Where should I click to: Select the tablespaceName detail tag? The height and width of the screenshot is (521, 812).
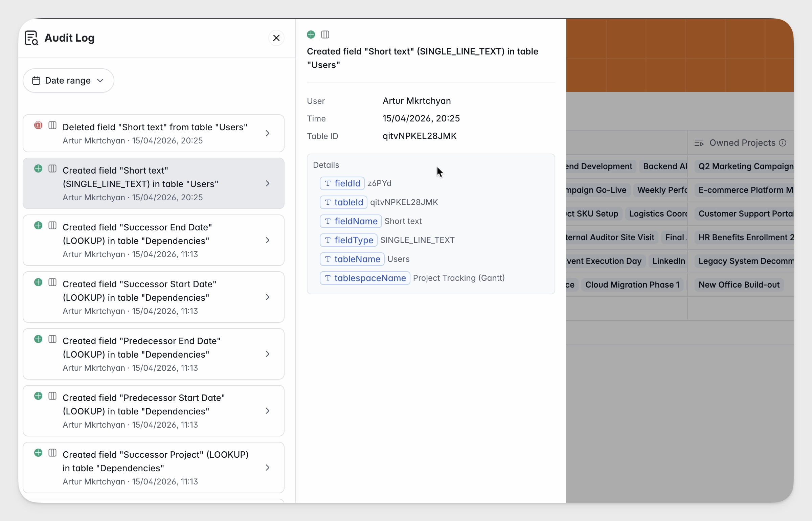click(365, 278)
